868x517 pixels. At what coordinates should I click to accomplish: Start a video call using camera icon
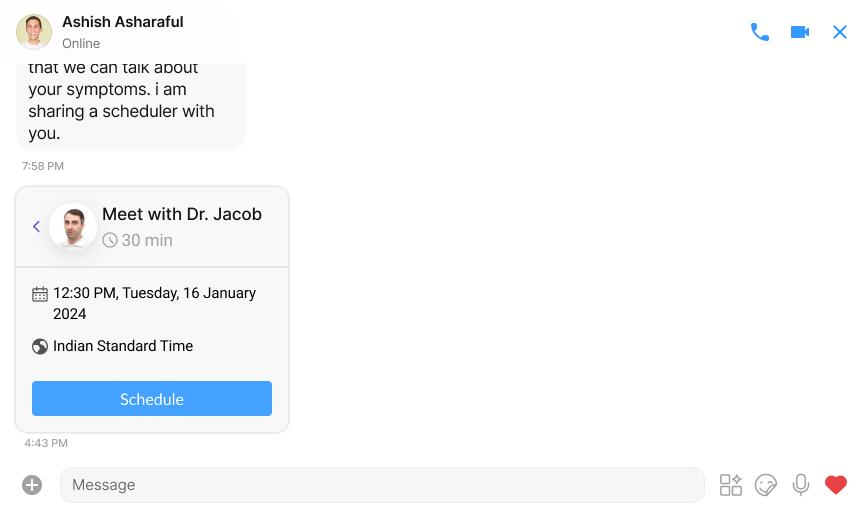tap(800, 32)
